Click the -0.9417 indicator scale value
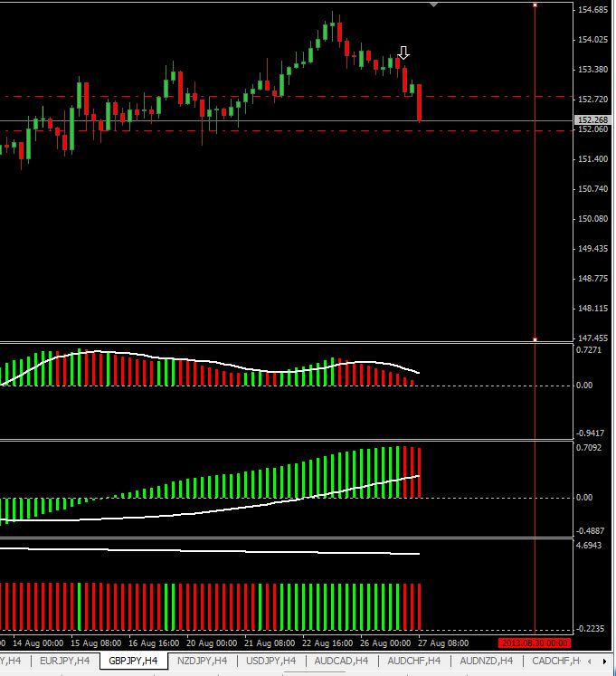The height and width of the screenshot is (676, 616). pyautogui.click(x=590, y=433)
